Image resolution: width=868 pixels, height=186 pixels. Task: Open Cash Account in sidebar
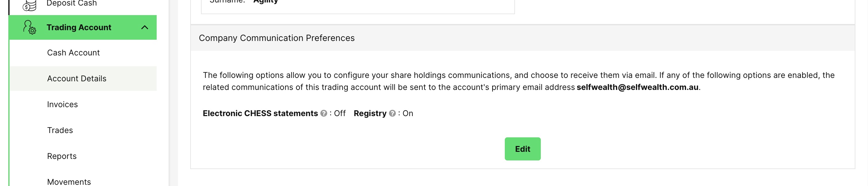(x=74, y=53)
